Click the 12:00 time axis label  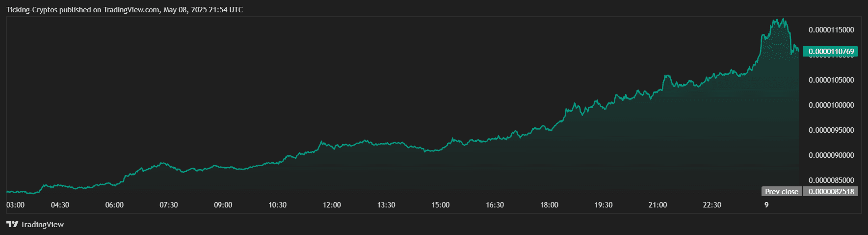pos(332,205)
